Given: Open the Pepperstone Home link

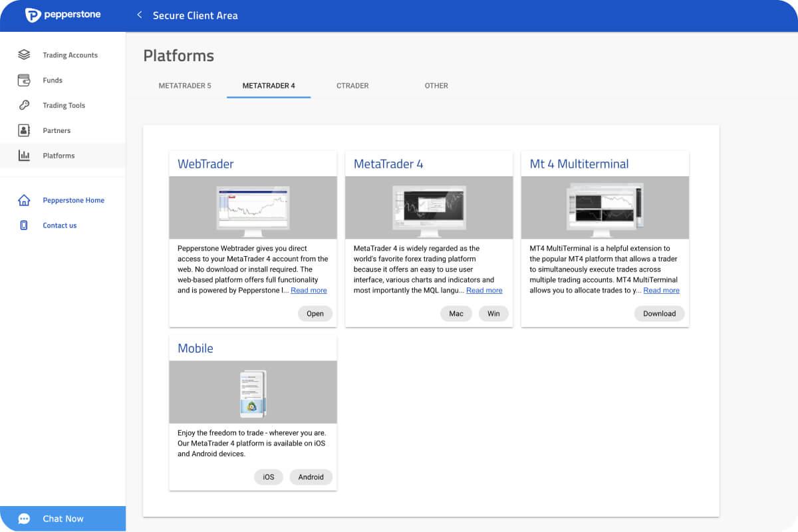Looking at the screenshot, I should [73, 200].
